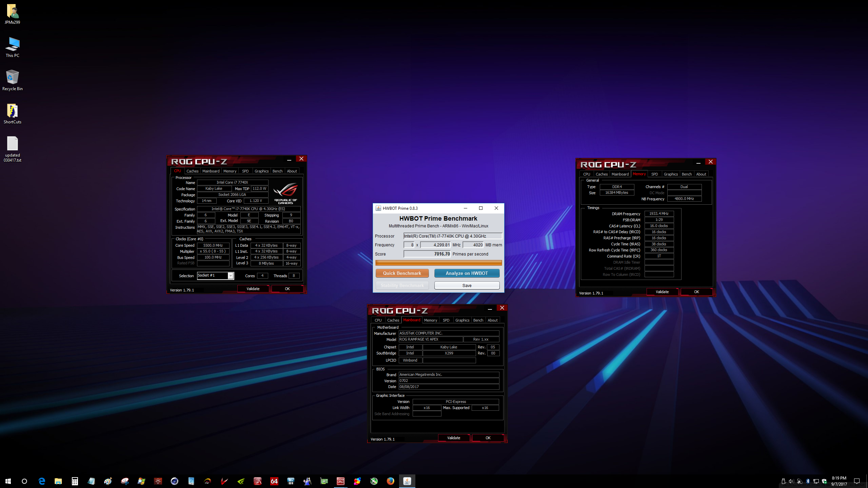Open Cinebench sphere icon in taskbar
The height and width of the screenshot is (488, 868).
pyautogui.click(x=174, y=481)
